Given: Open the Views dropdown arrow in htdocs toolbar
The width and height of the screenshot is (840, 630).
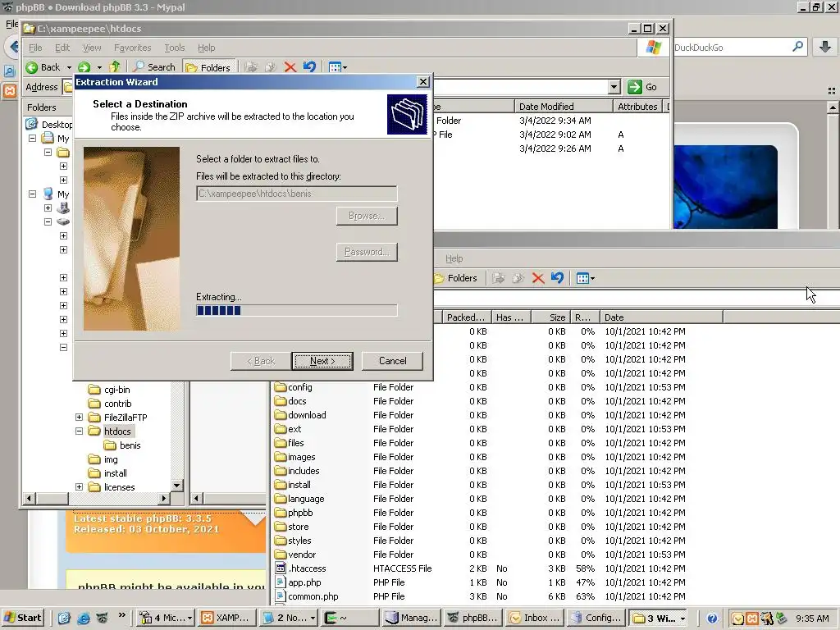Looking at the screenshot, I should (345, 67).
